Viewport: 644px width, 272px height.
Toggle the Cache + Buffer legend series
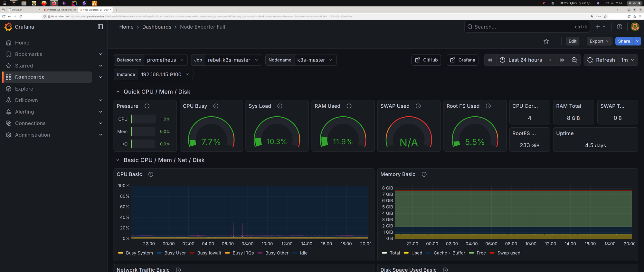click(x=449, y=253)
